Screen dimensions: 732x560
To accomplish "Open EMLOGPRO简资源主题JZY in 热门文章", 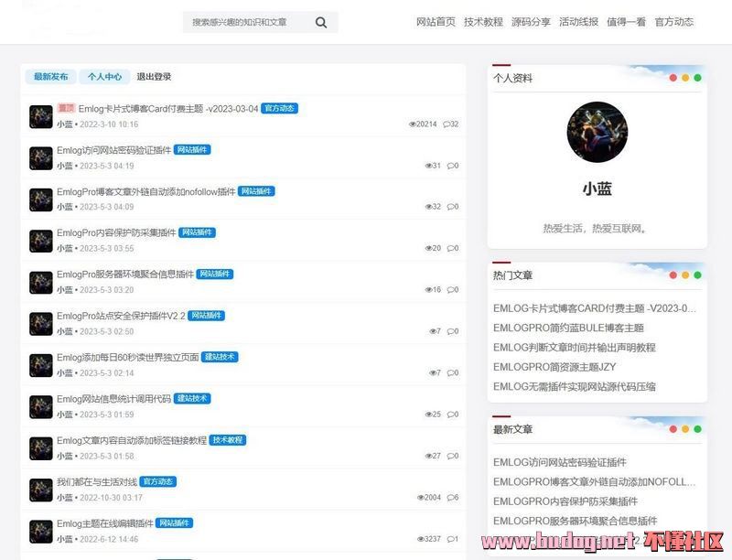I will coord(554,367).
